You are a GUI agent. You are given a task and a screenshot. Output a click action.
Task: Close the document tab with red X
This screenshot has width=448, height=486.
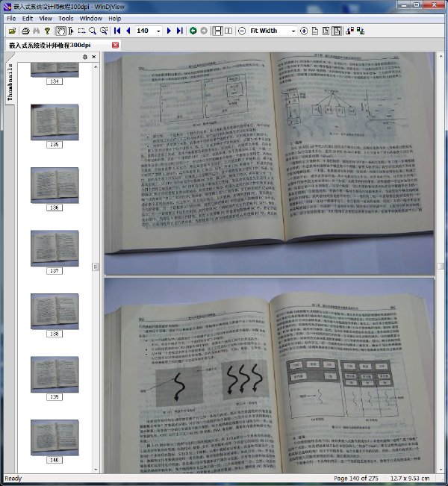point(115,45)
